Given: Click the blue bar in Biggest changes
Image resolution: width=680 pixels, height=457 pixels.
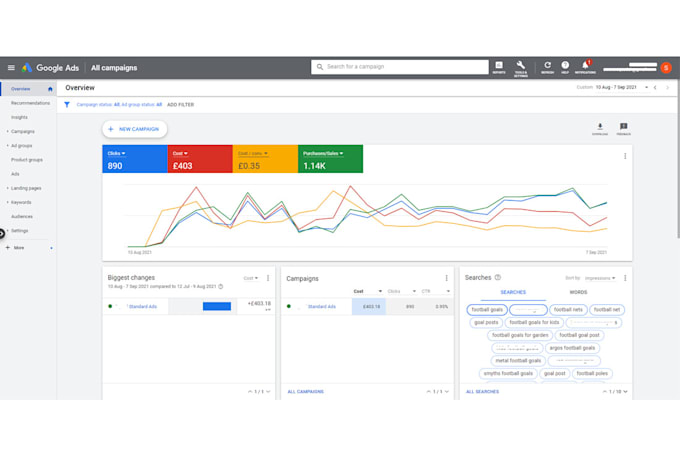Looking at the screenshot, I should (217, 307).
